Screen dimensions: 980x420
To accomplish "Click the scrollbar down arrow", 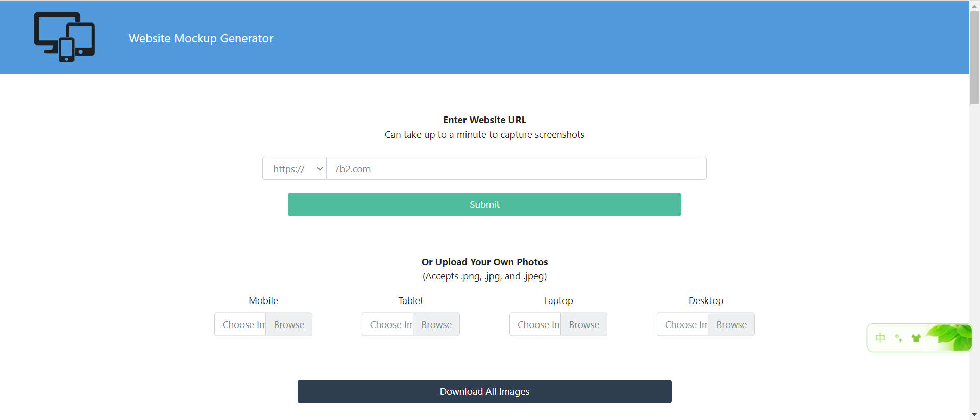I will (974, 414).
